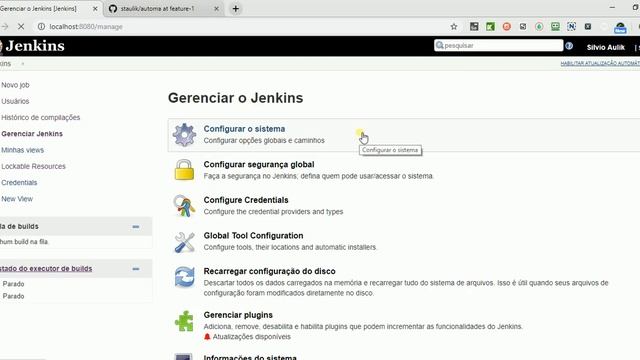View site information icon in address bar
This screenshot has height=360, width=640.
pyautogui.click(x=41, y=27)
